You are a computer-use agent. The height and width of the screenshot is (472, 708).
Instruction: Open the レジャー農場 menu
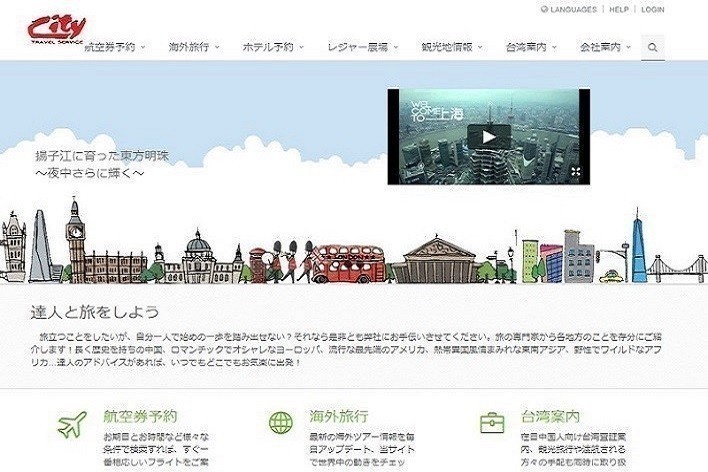[363, 47]
